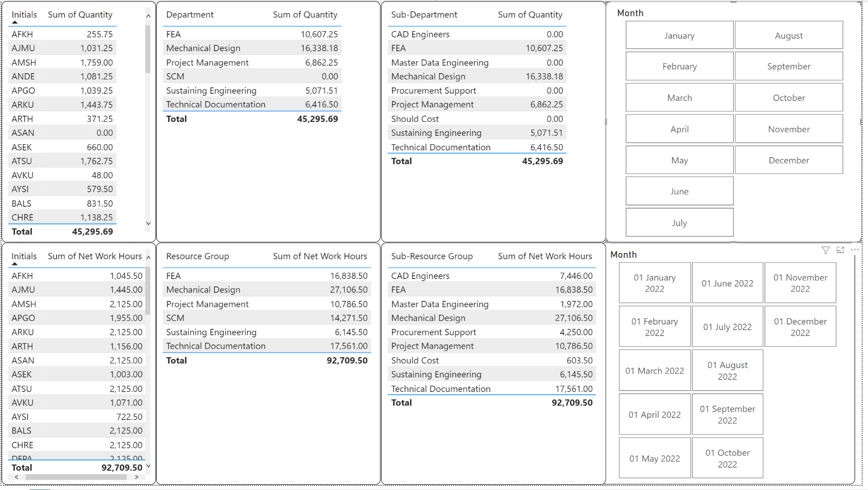Select Sustaining Engineering row in Resource Group table

(x=267, y=332)
